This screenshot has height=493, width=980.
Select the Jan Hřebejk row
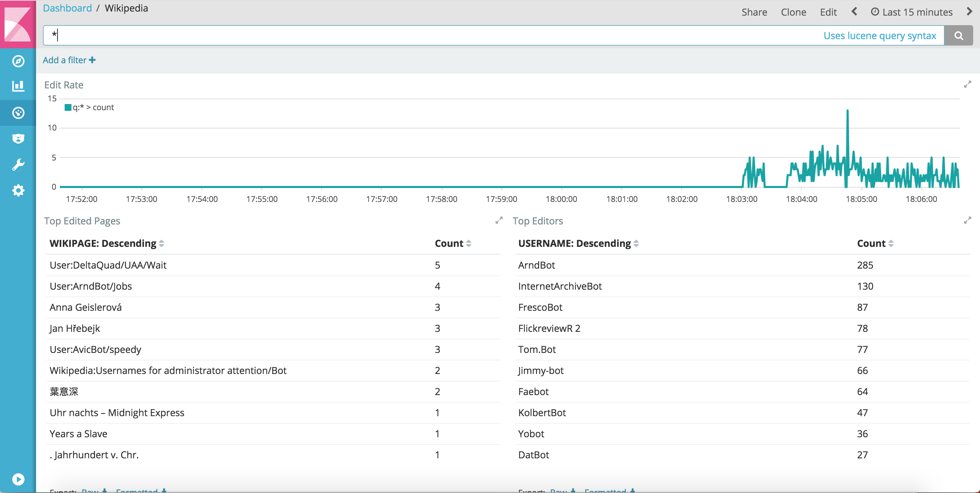pos(274,328)
